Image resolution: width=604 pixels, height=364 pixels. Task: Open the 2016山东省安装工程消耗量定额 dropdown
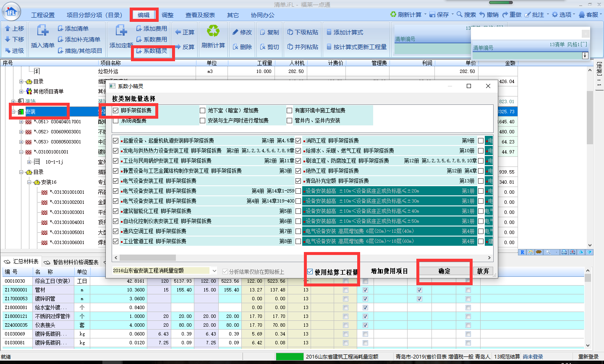214,271
